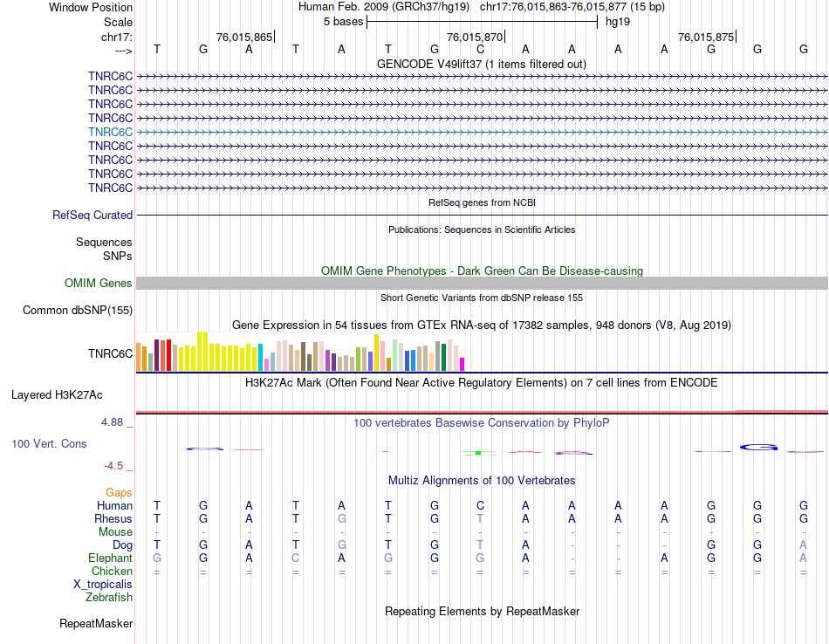Open Publications: Sequences in Scientific Articles title
The width and height of the screenshot is (829, 644).
click(x=482, y=230)
